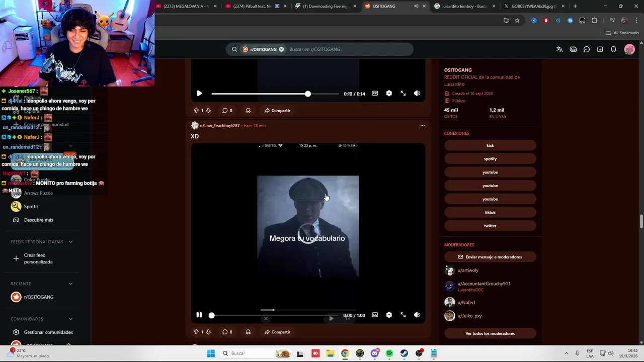The width and height of the screenshot is (644, 362).
Task: Open tiktok connection link
Action: pyautogui.click(x=490, y=213)
